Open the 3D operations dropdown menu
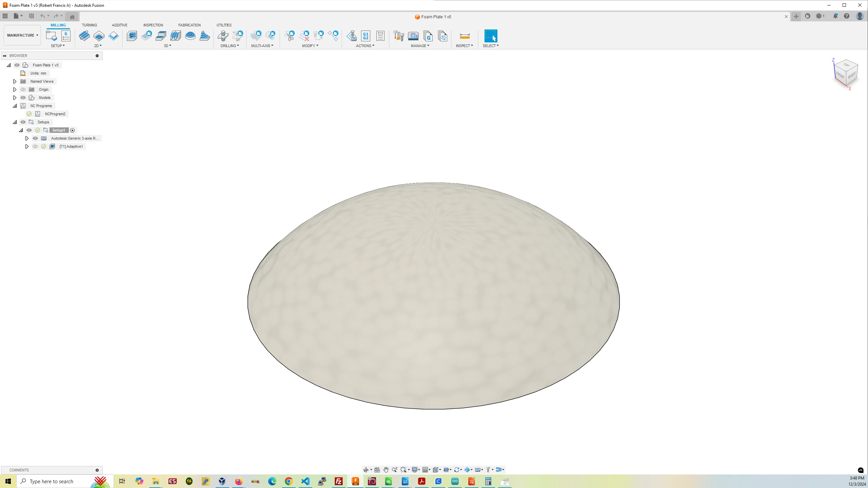The height and width of the screenshot is (488, 868). [x=167, y=46]
